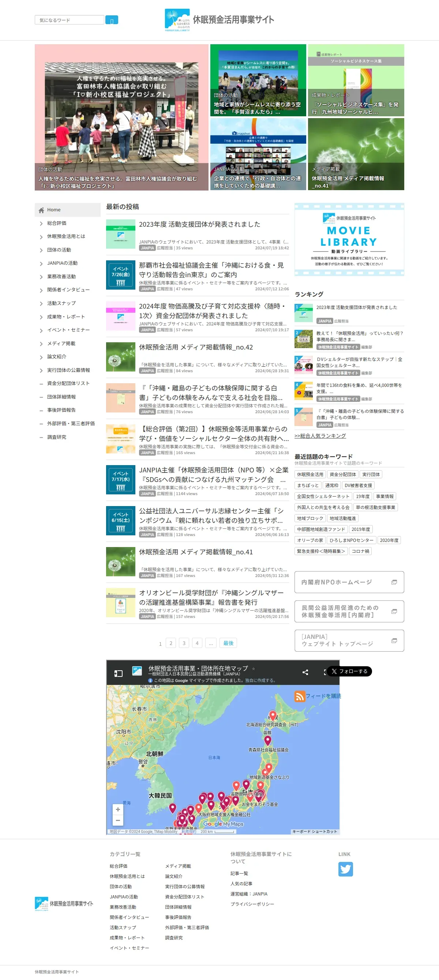Click the 青森県社会福祉協議会 map pin
This screenshot has width=439, height=980.
(x=268, y=740)
